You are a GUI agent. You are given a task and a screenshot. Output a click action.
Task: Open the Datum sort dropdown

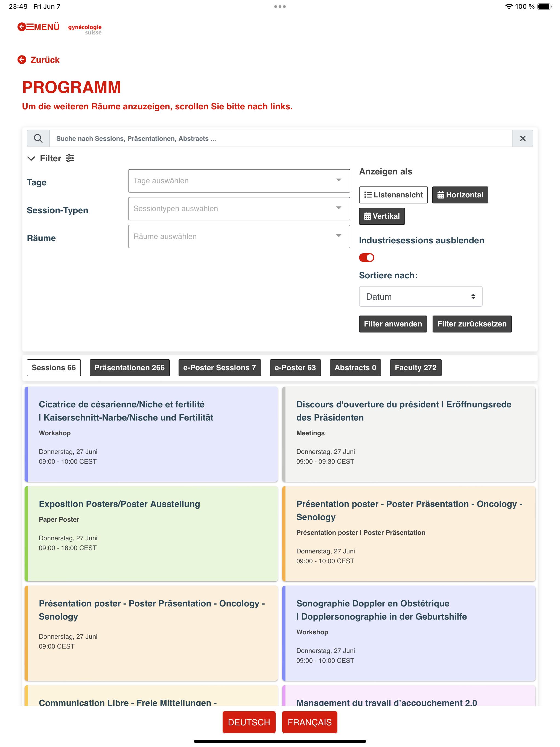(x=421, y=296)
